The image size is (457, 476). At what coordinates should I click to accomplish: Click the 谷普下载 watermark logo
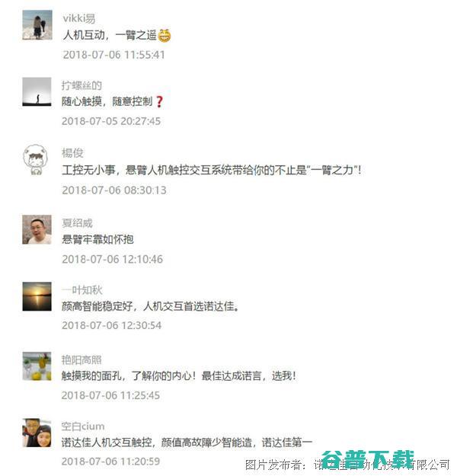(x=368, y=459)
